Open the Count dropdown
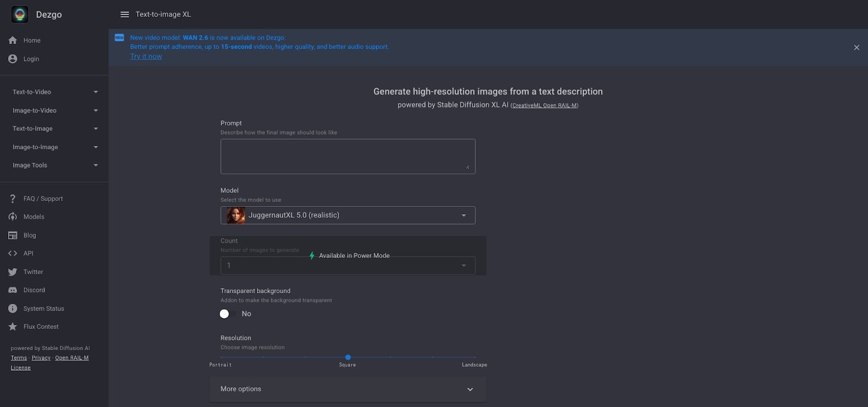 (x=348, y=265)
